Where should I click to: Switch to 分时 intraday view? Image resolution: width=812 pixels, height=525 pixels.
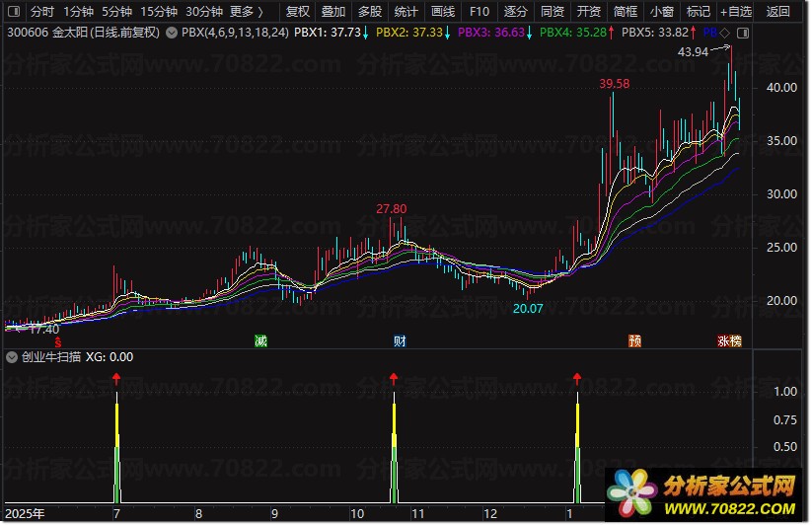[x=42, y=12]
